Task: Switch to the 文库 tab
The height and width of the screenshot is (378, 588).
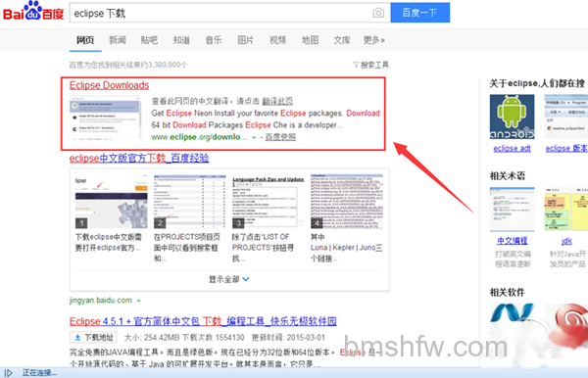Action: click(x=342, y=40)
